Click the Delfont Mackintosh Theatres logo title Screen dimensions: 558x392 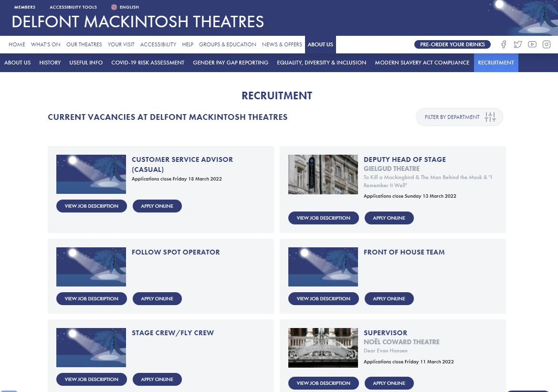(138, 21)
